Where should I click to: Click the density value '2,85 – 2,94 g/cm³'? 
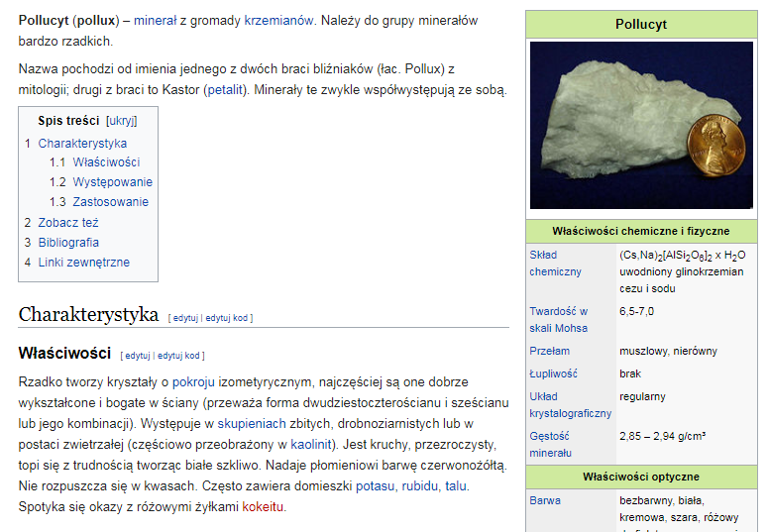pos(662,436)
